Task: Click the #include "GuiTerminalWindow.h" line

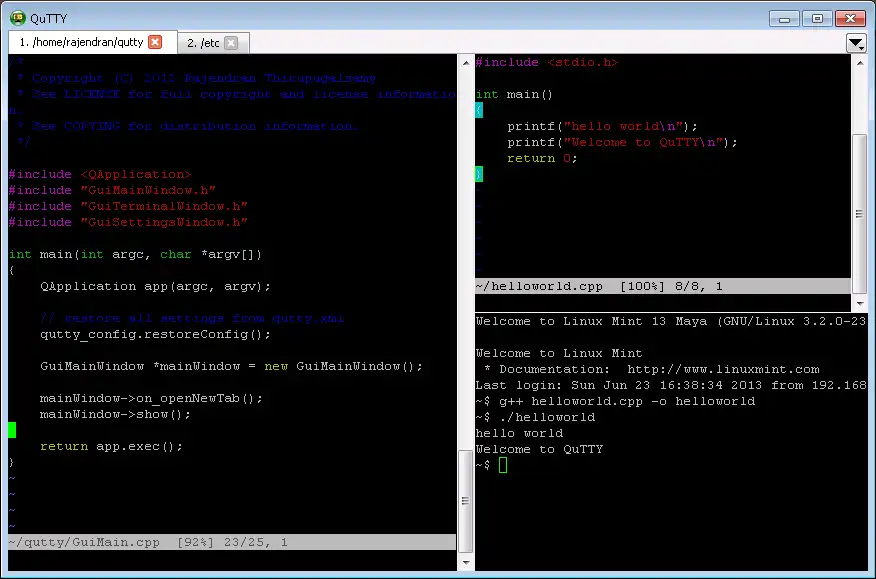Action: [x=128, y=206]
